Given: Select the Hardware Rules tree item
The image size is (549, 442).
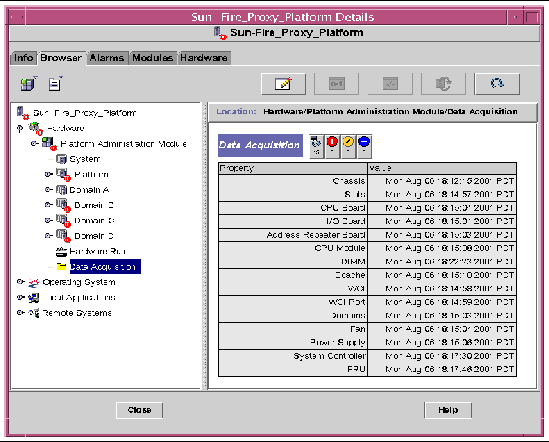Looking at the screenshot, I should tap(97, 251).
